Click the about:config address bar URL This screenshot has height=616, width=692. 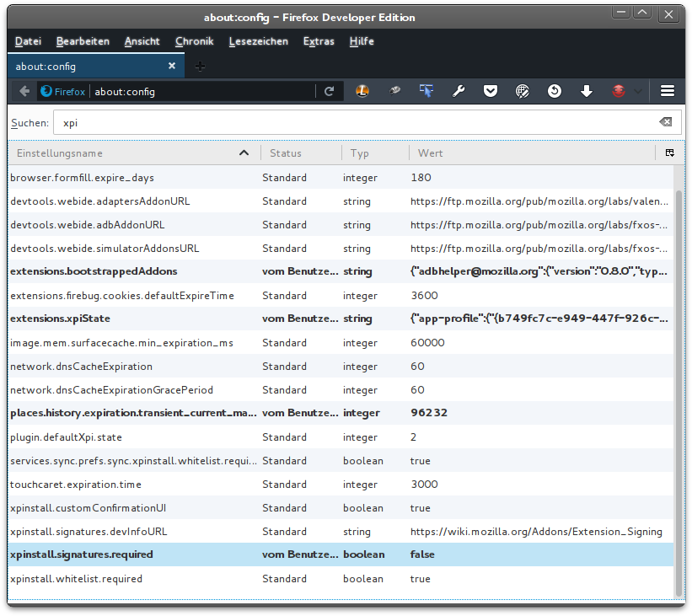[x=125, y=92]
